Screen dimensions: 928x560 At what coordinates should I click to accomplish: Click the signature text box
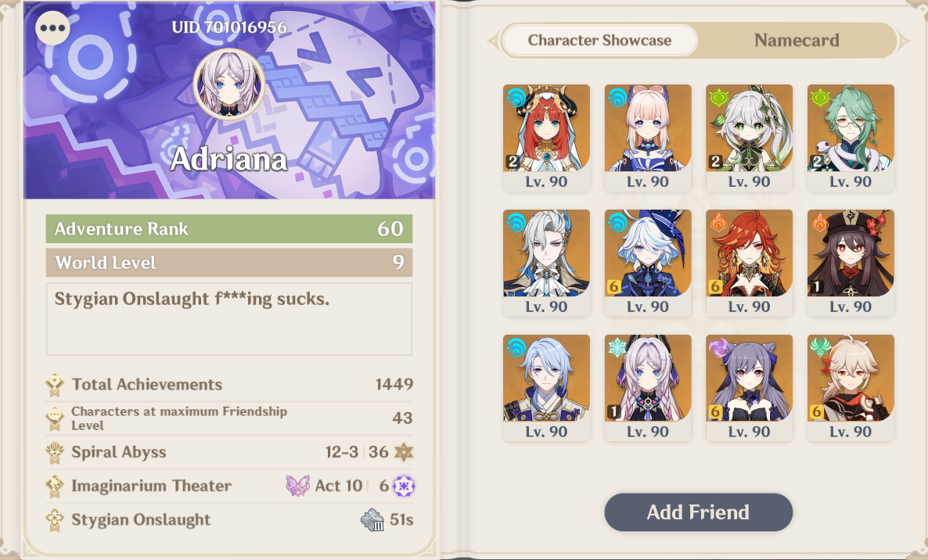click(229, 319)
